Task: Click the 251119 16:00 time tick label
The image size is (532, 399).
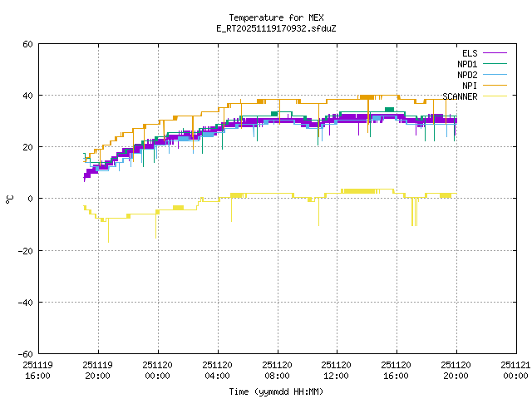Action: point(38,370)
